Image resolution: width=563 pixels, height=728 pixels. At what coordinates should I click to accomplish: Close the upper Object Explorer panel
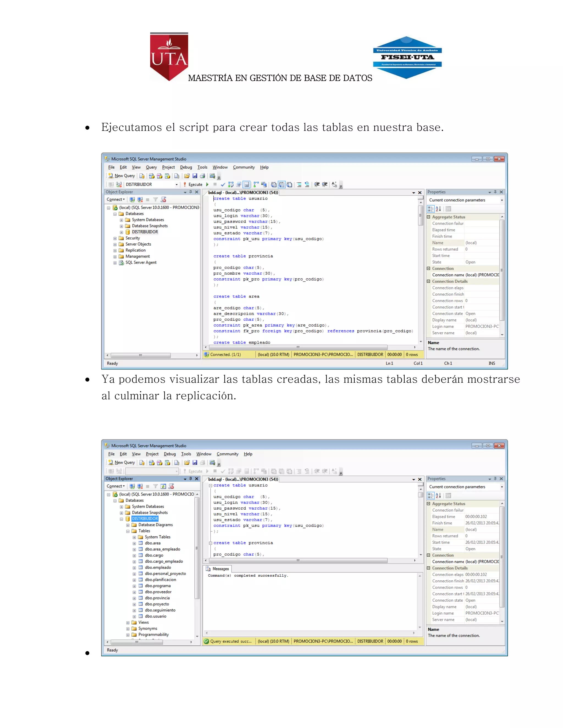tap(197, 192)
